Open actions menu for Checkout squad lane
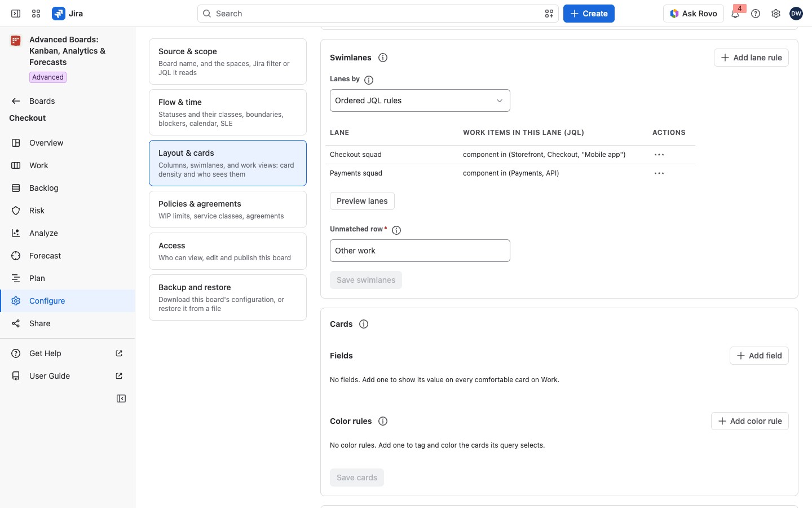This screenshot has width=812, height=508. pyautogui.click(x=659, y=155)
